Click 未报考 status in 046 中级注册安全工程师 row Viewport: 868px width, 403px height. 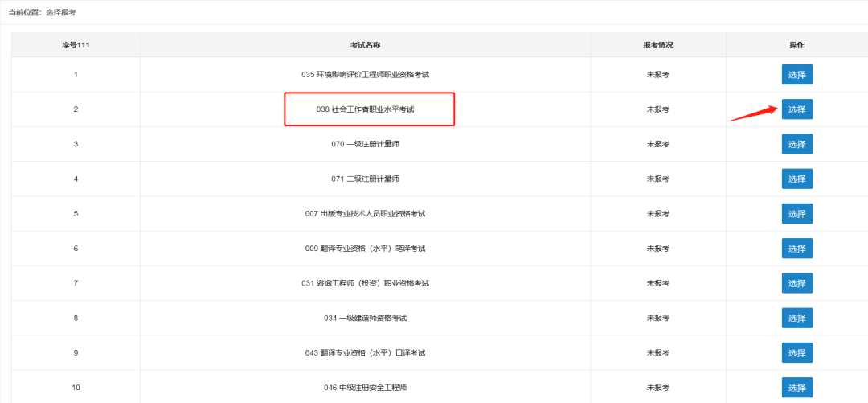658,388
